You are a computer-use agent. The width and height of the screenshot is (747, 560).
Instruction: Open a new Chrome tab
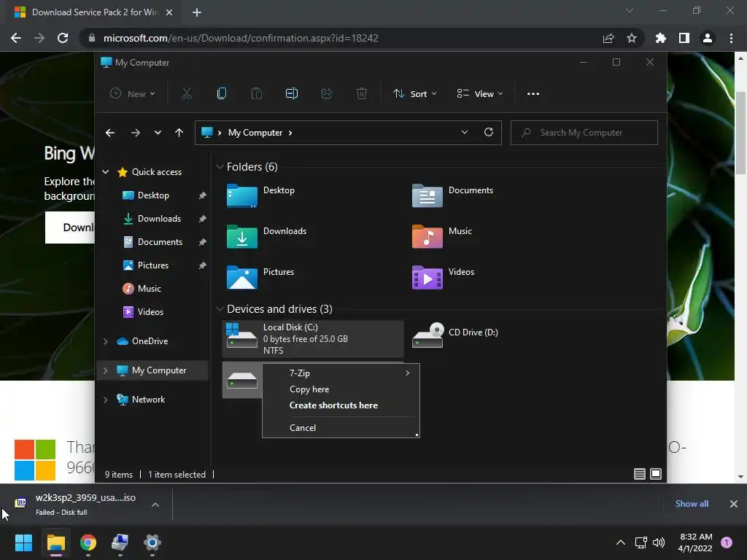(197, 12)
